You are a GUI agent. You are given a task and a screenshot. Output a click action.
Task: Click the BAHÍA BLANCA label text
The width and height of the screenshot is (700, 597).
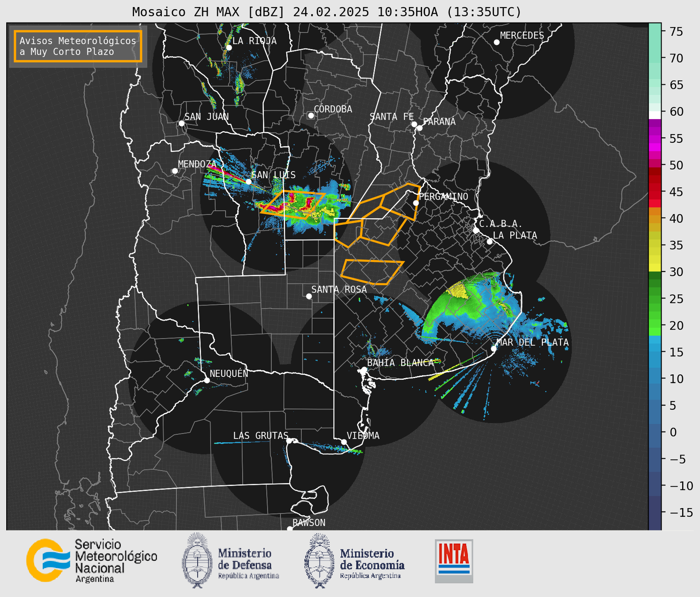pyautogui.click(x=400, y=363)
